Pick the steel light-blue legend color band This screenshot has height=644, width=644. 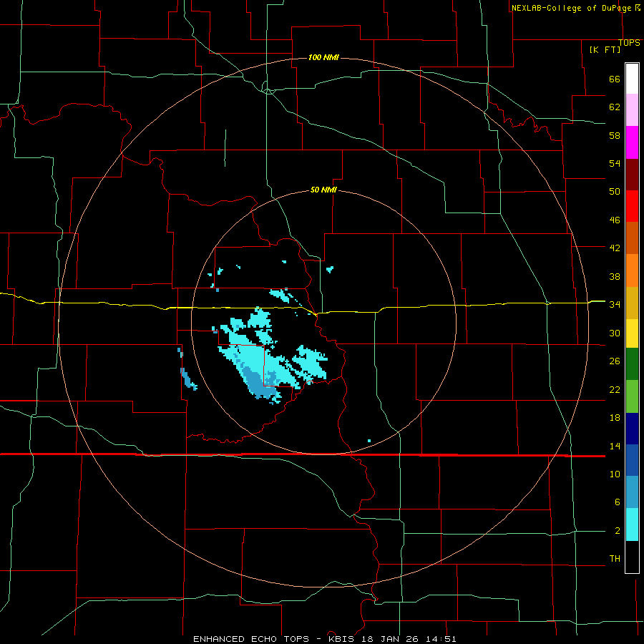tap(632, 492)
